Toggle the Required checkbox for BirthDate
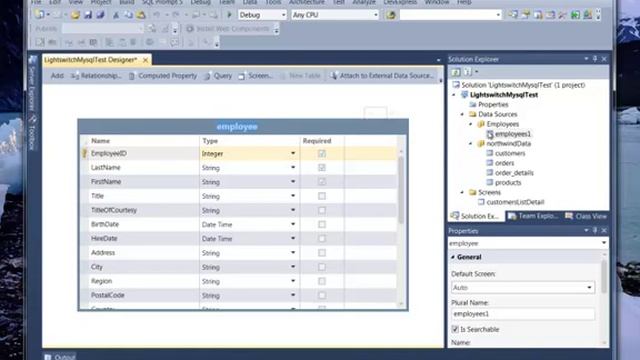Screen dimensions: 640x360 click(322, 224)
